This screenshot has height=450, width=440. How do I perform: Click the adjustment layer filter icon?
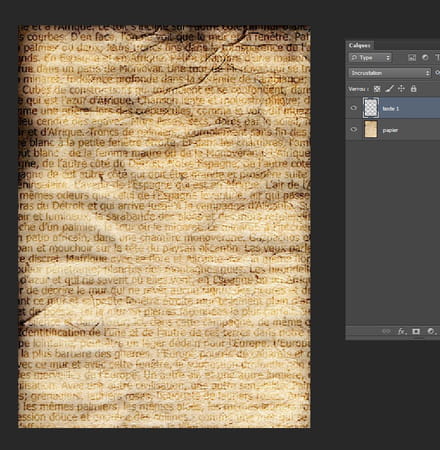point(425,57)
